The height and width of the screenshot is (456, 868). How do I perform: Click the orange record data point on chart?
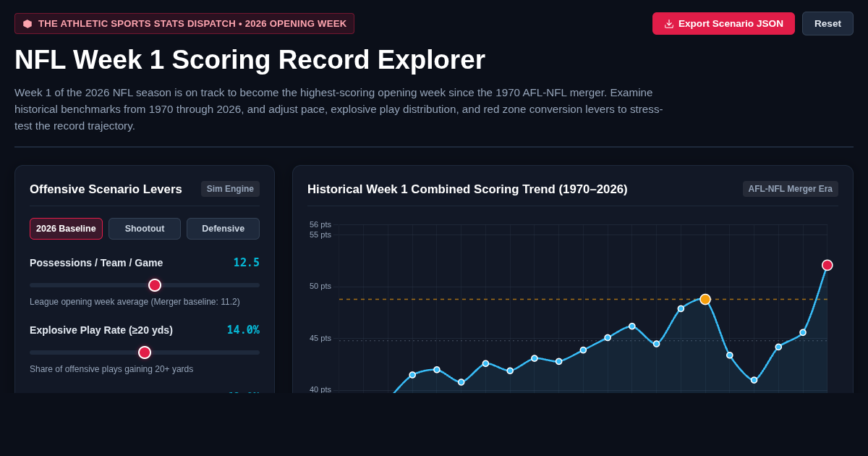click(x=705, y=299)
